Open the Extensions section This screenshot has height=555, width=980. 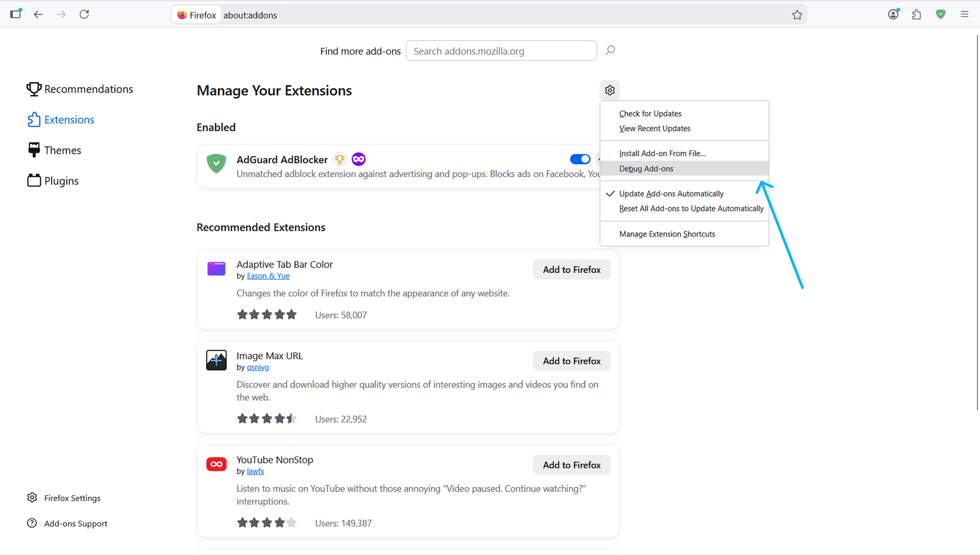point(61,120)
